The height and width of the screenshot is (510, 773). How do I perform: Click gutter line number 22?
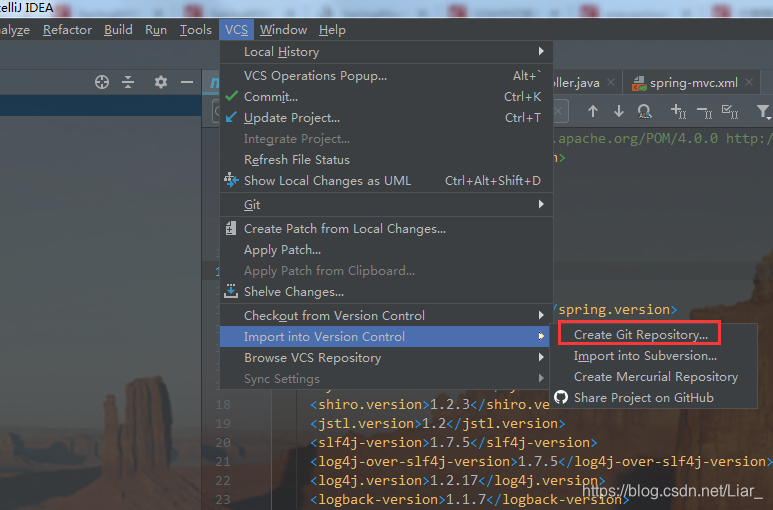click(x=223, y=480)
